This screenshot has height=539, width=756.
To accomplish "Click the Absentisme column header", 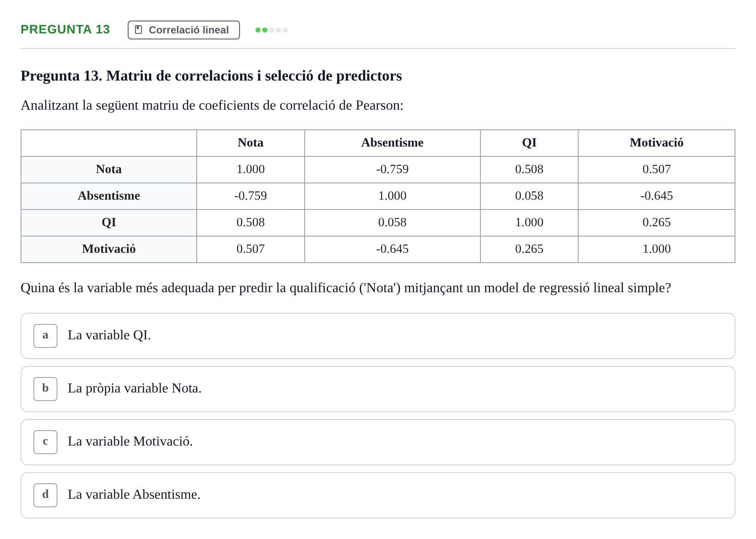I will point(392,143).
